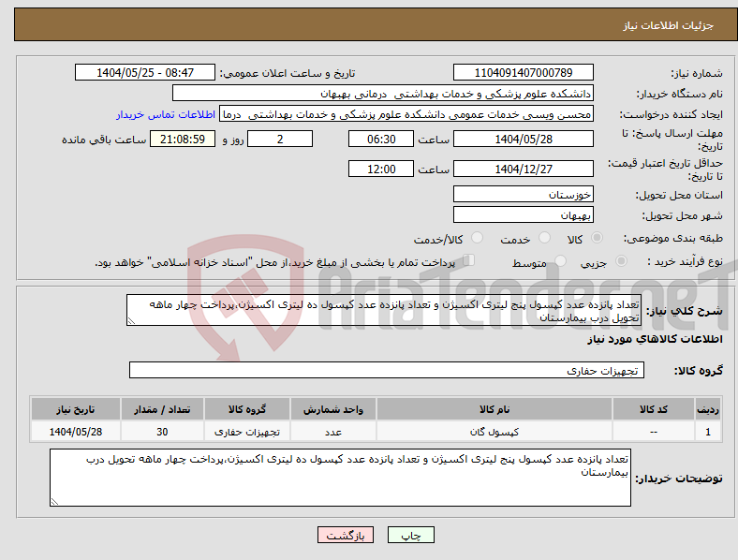Click the جزئیات اطلاعات نیاز header title

pos(669,25)
